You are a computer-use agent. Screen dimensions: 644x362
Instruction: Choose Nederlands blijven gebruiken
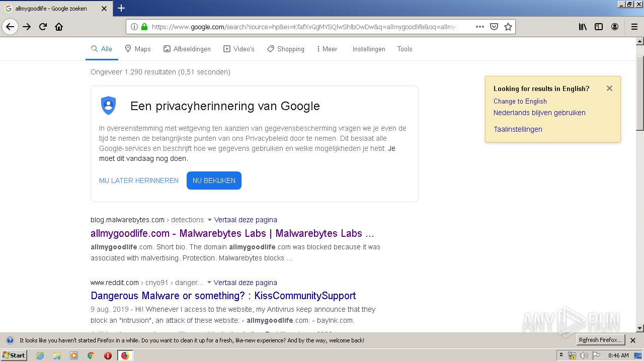click(x=539, y=113)
